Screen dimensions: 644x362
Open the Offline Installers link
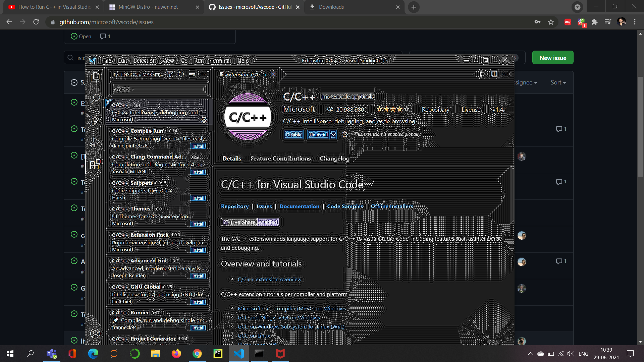[392, 206]
